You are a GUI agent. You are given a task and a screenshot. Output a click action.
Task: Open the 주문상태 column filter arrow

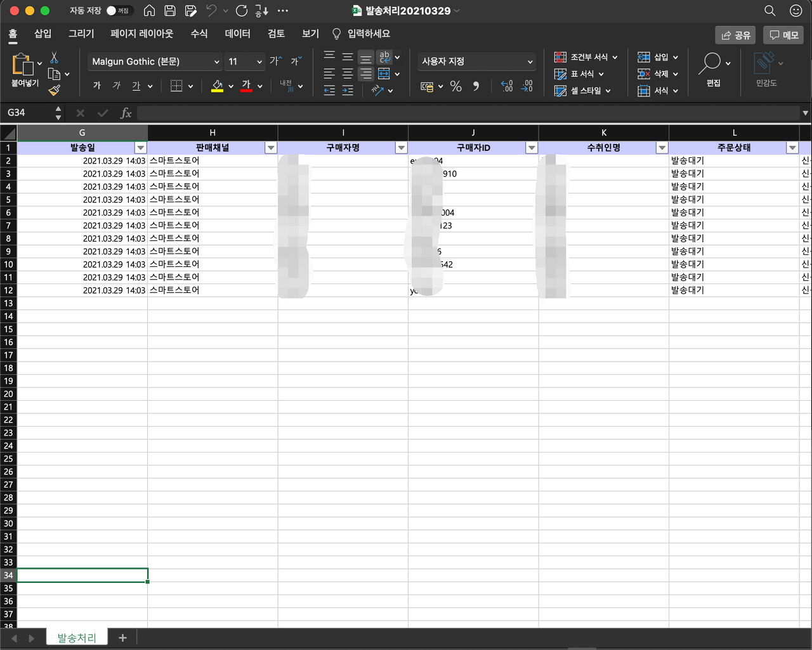tap(792, 147)
